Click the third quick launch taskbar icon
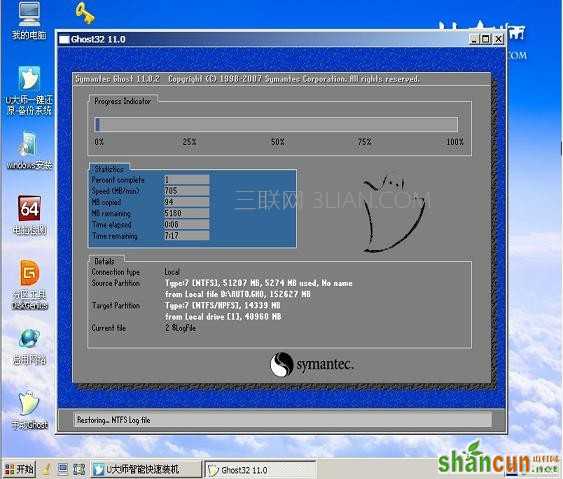 point(79,469)
